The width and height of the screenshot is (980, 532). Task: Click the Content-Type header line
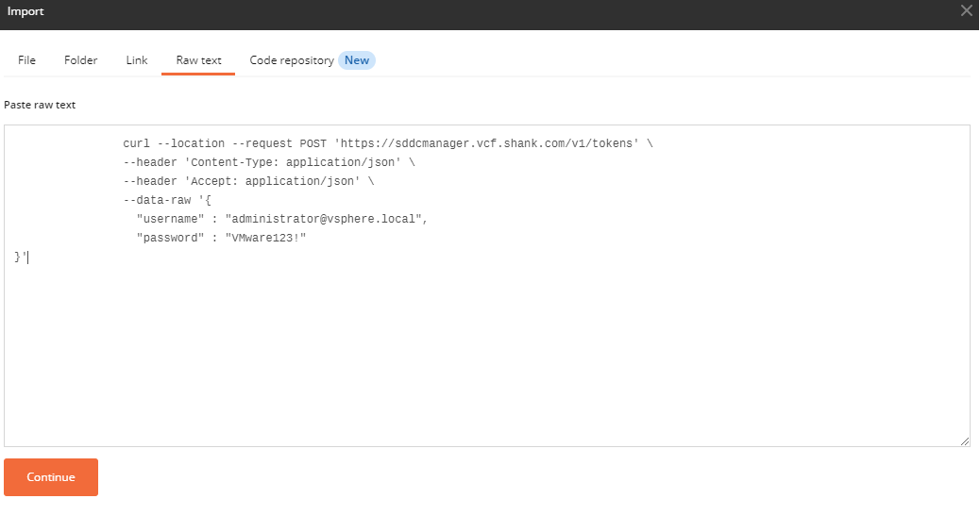click(x=269, y=162)
